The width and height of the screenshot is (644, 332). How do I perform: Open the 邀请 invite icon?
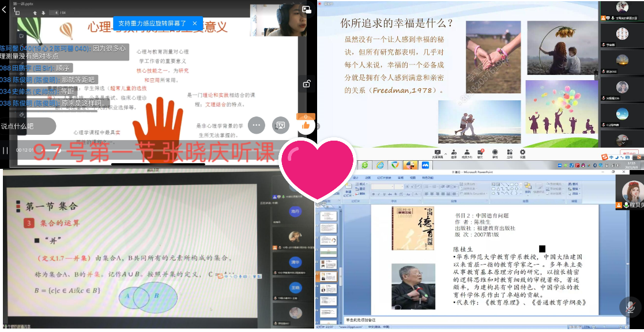tap(454, 153)
